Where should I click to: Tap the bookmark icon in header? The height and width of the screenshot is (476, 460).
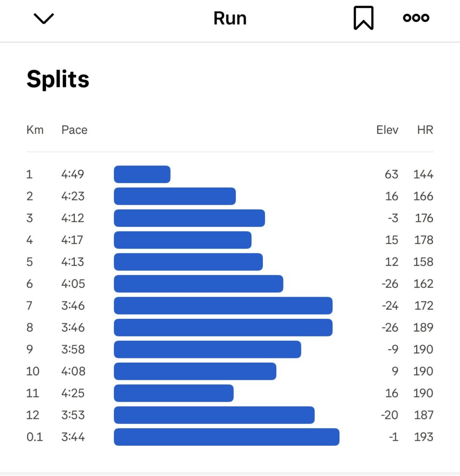click(x=363, y=18)
